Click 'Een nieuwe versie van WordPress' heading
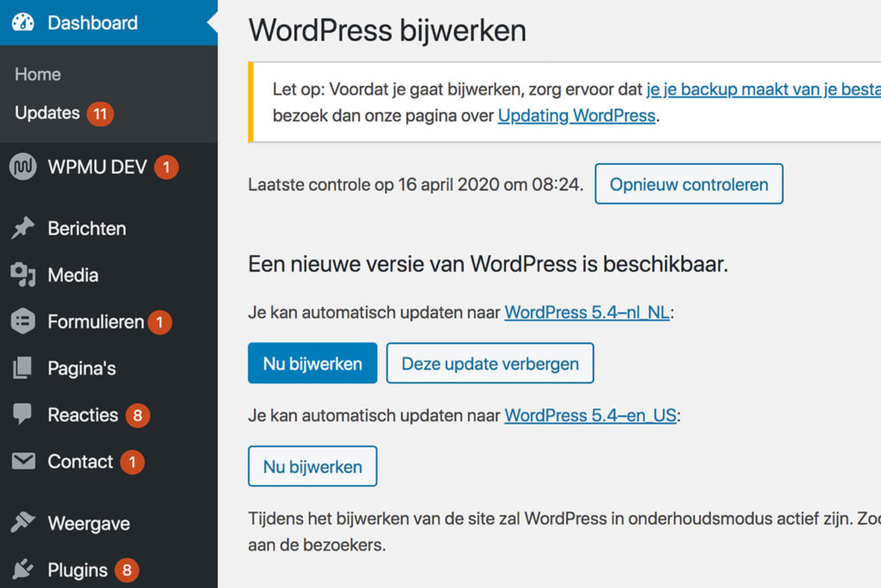This screenshot has height=588, width=881. 488,263
